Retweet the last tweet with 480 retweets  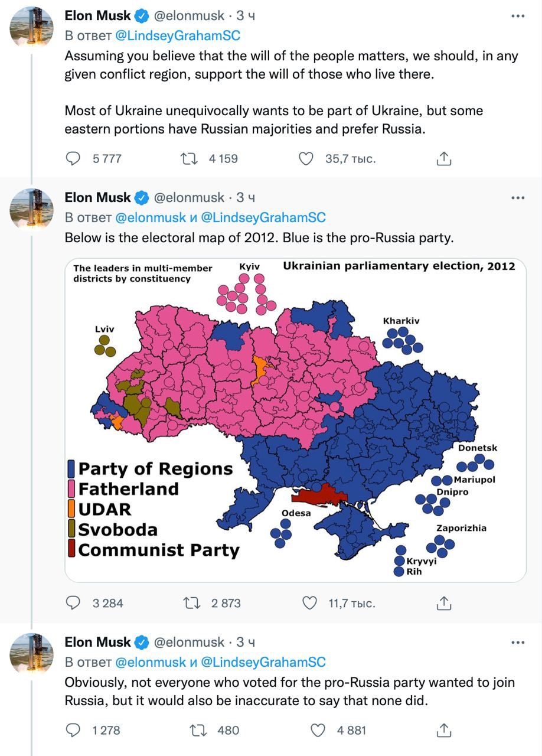pyautogui.click(x=197, y=730)
